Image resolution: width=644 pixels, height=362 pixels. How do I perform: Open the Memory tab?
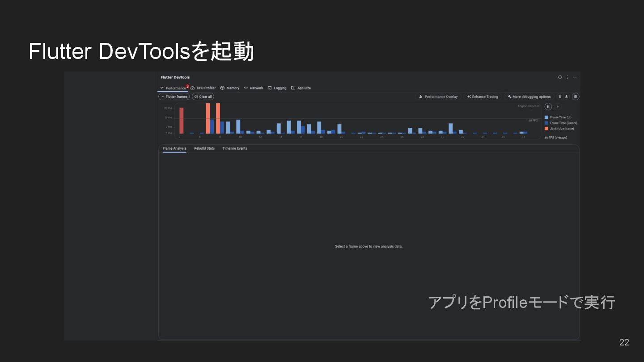coord(229,88)
